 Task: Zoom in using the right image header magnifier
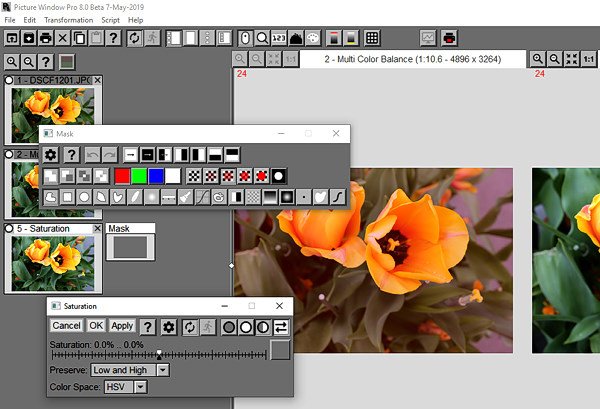pyautogui.click(x=538, y=59)
